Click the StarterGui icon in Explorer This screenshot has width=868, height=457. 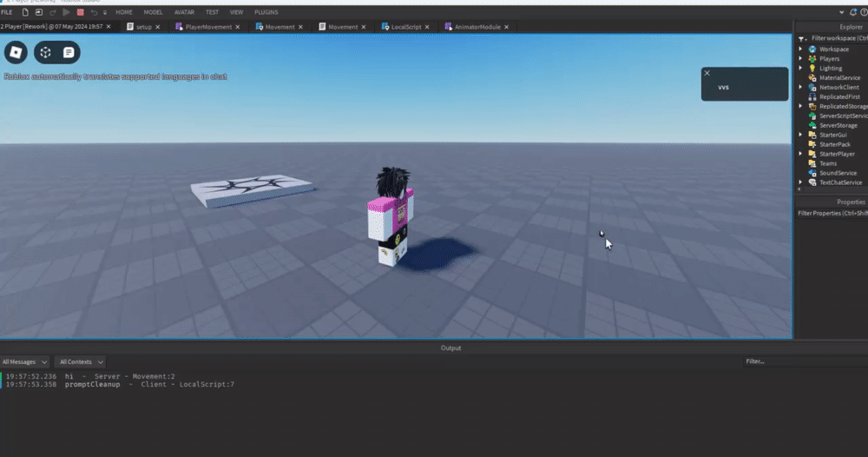pos(812,135)
